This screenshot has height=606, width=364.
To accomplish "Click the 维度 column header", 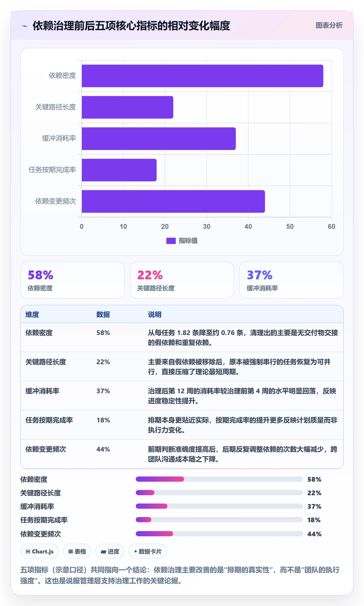I will [x=32, y=314].
